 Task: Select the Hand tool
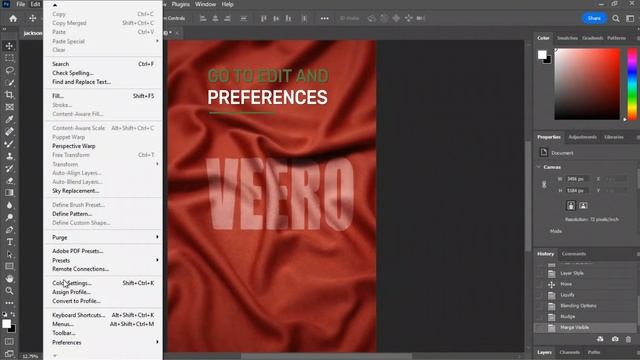pos(9,278)
